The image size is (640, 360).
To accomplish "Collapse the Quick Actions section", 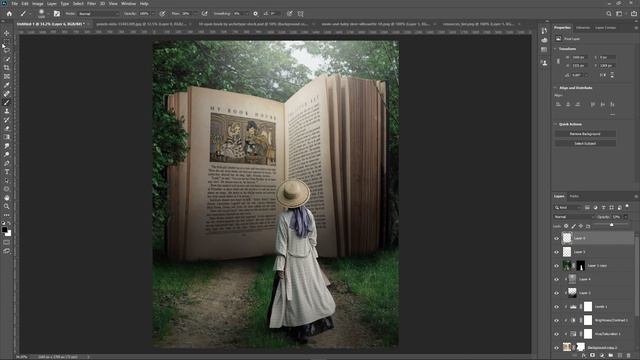I will pyautogui.click(x=555, y=124).
